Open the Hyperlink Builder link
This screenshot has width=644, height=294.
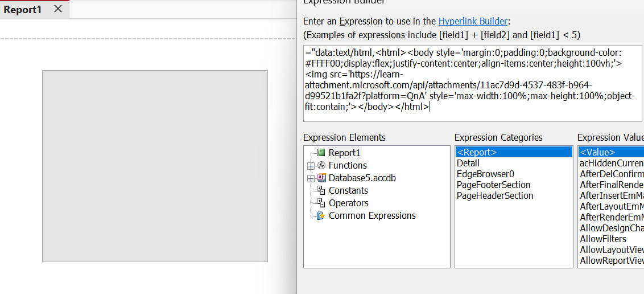coord(473,21)
